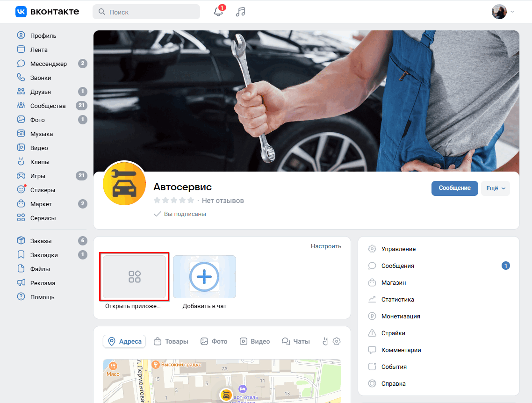This screenshot has width=532, height=403.
Task: Click the 'Добавить в чат' thumbnail
Action: pos(204,277)
